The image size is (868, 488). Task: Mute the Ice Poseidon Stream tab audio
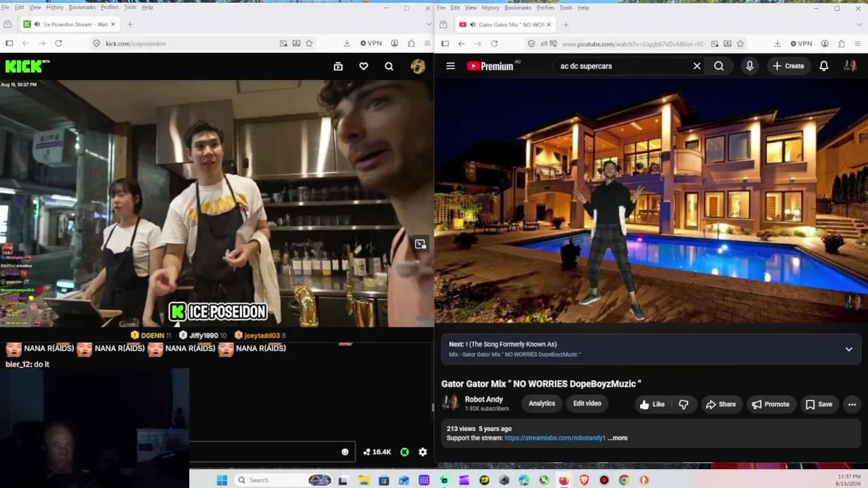point(37,24)
